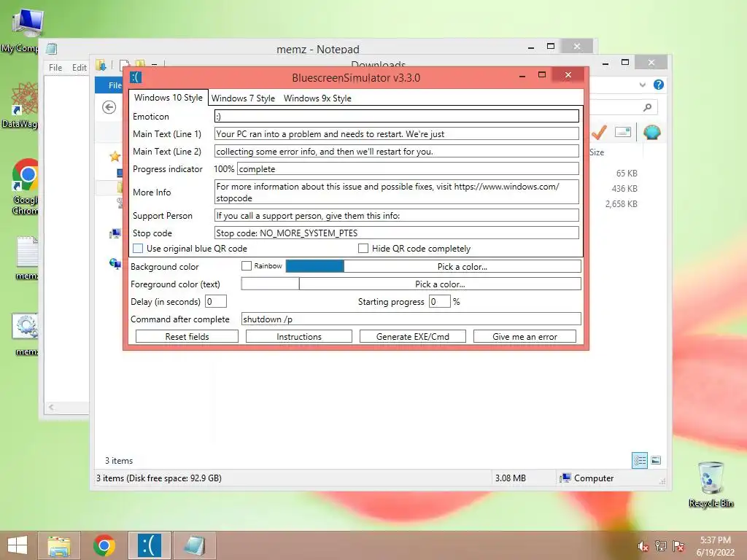Click the Delay in seconds field

click(x=215, y=301)
